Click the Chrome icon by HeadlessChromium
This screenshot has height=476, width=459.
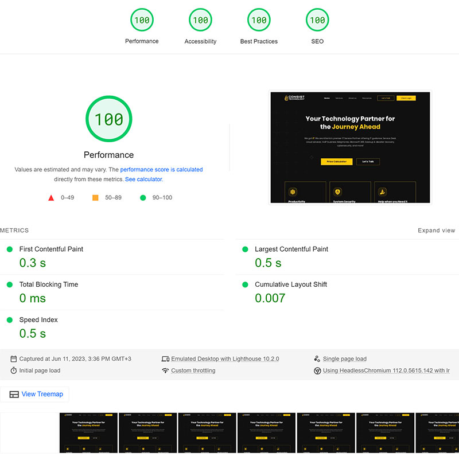click(x=317, y=370)
